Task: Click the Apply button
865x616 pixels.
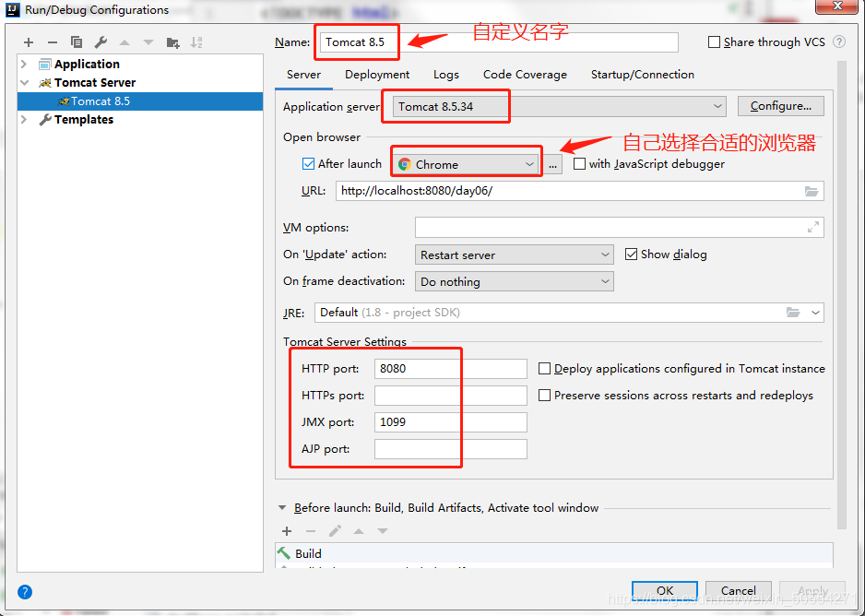Action: click(x=812, y=590)
